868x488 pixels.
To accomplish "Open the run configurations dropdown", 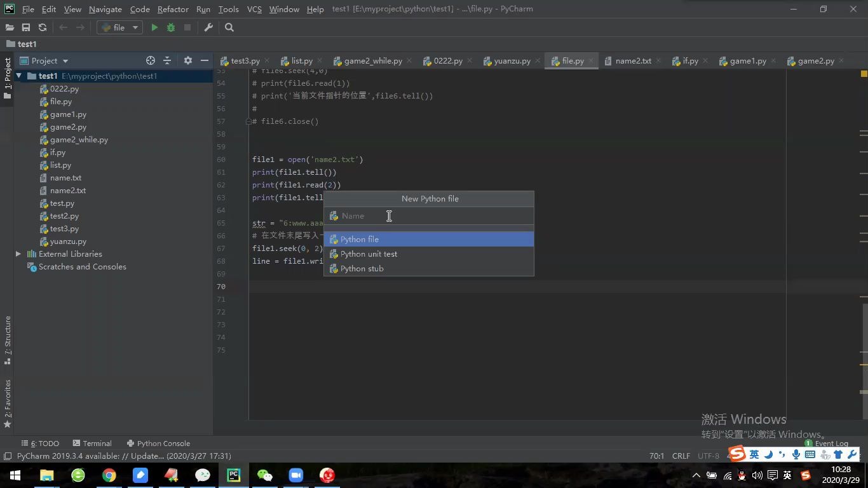I will click(x=134, y=27).
